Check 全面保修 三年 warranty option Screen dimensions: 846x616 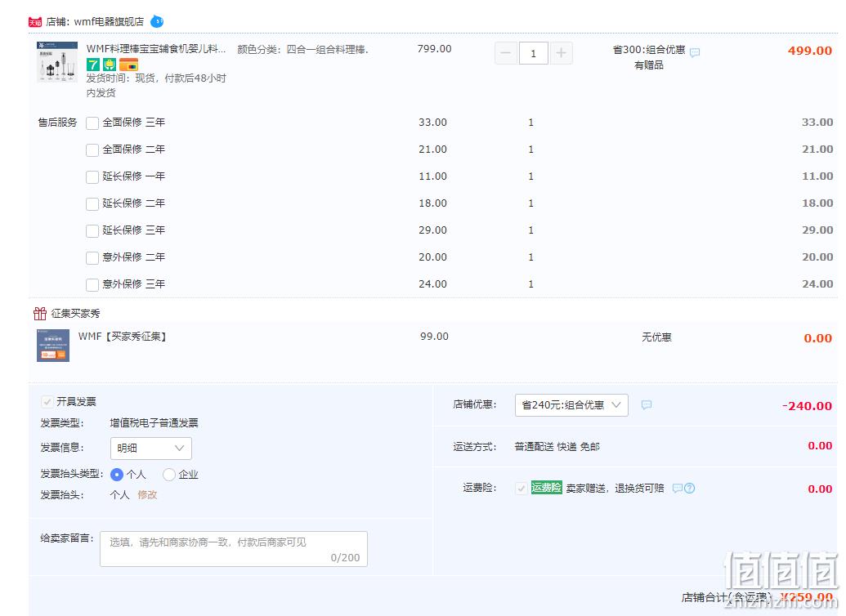click(92, 123)
